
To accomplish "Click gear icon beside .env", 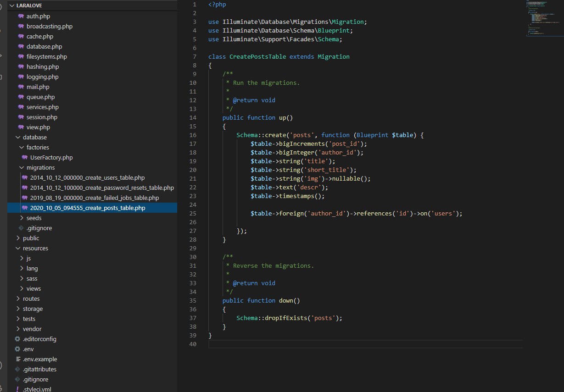I will [x=17, y=349].
